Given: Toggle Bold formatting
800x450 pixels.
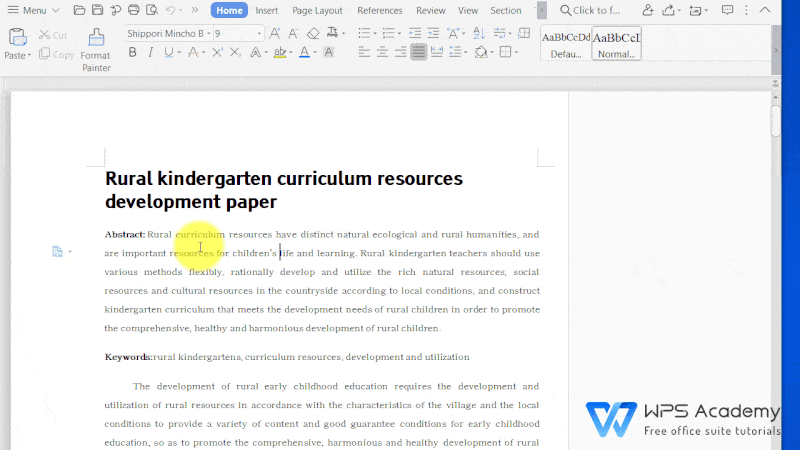Looking at the screenshot, I should click(131, 52).
